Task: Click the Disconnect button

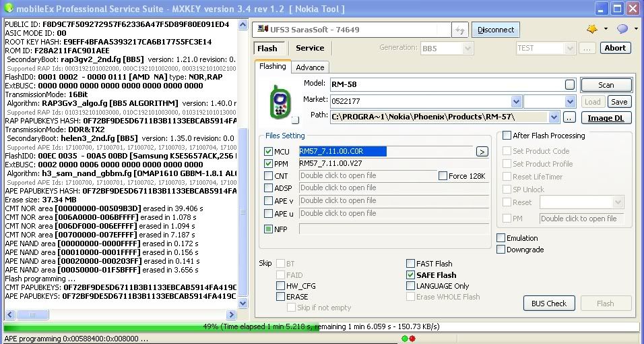Action: coord(496,30)
